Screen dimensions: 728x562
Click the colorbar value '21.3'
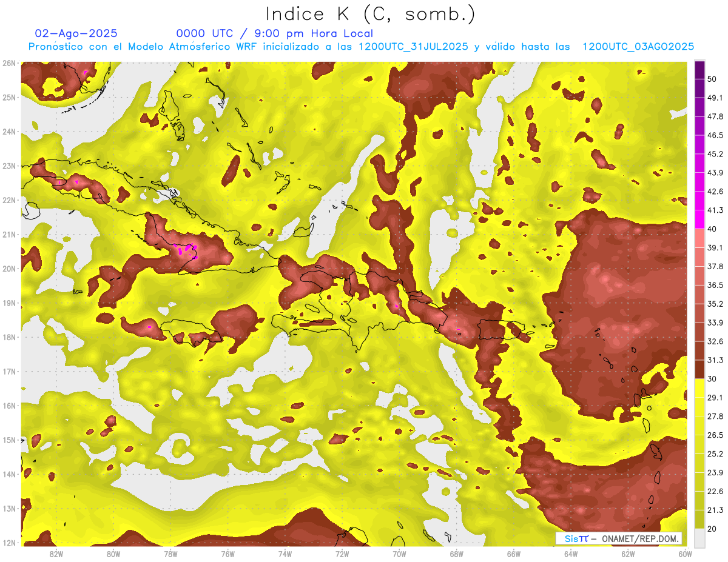click(715, 510)
